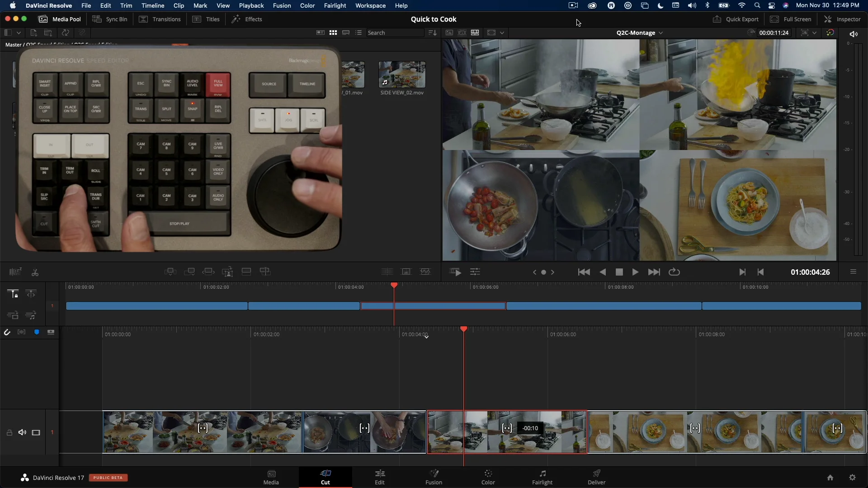Open the Fusion menu in menu bar
The height and width of the screenshot is (488, 868).
coord(282,5)
